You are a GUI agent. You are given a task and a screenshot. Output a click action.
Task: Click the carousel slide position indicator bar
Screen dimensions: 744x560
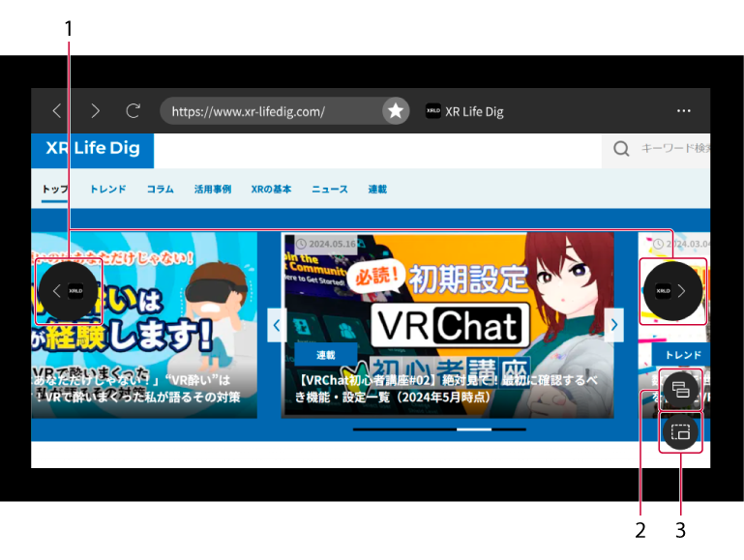click(x=439, y=429)
